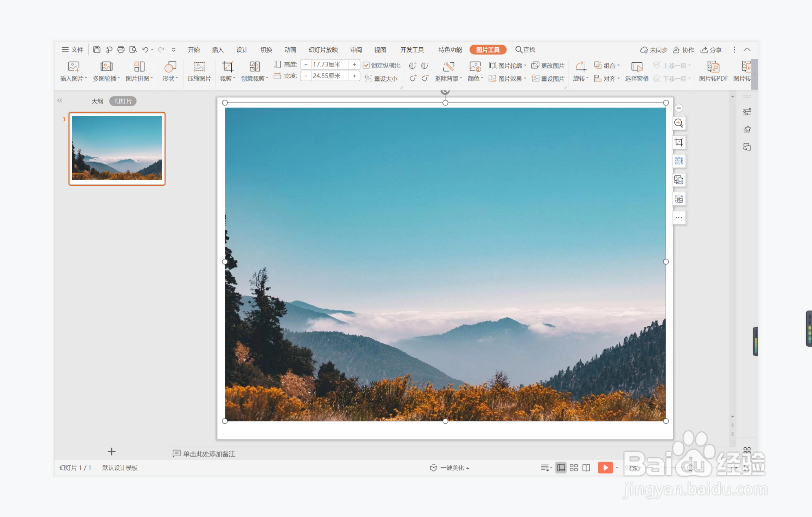Select the 图片工具 (Picture Tools) tab

(488, 50)
